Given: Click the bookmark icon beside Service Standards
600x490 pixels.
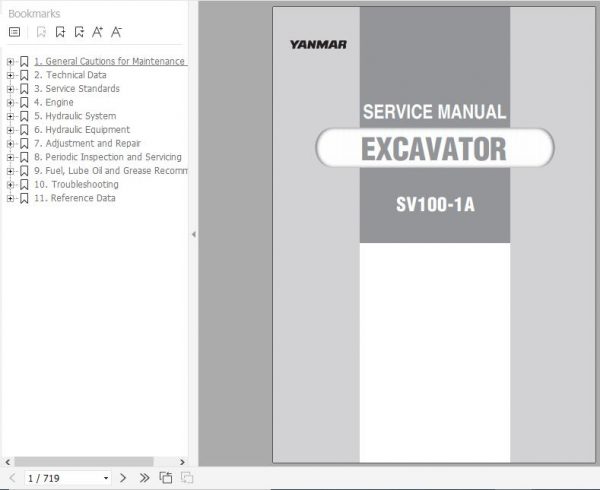Looking at the screenshot, I should [24, 89].
